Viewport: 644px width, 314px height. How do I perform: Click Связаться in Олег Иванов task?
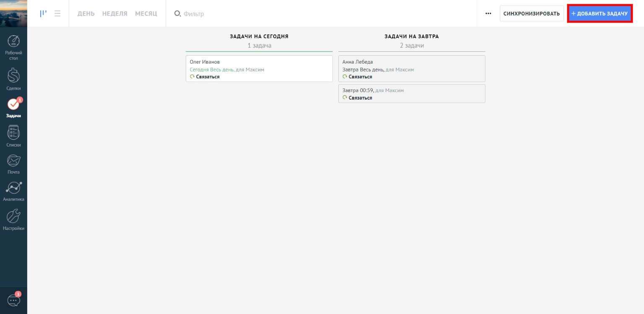click(208, 77)
